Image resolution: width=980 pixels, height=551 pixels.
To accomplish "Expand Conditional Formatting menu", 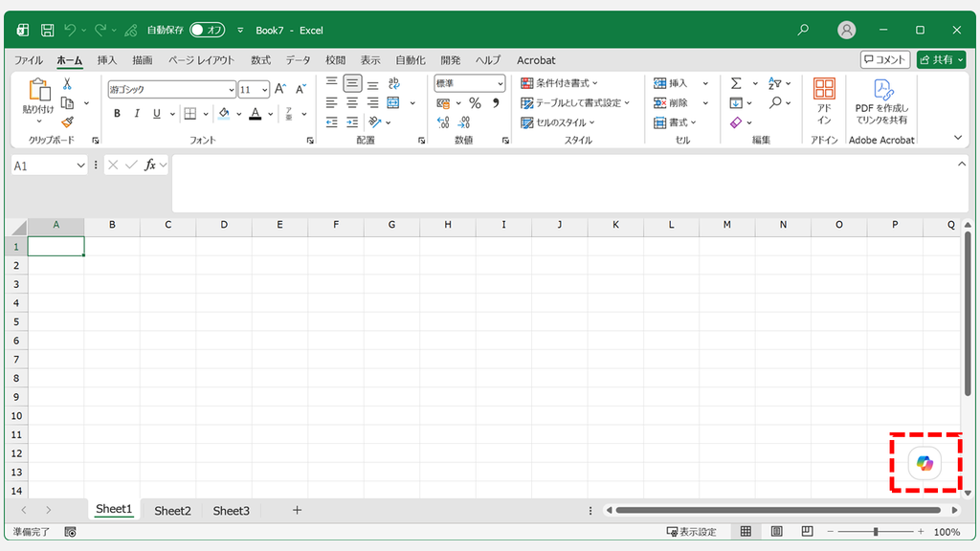I will point(559,83).
